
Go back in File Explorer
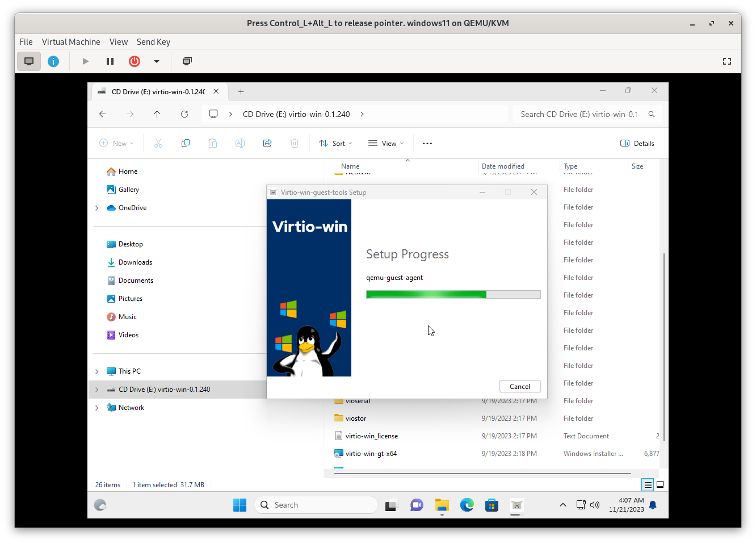pyautogui.click(x=103, y=114)
